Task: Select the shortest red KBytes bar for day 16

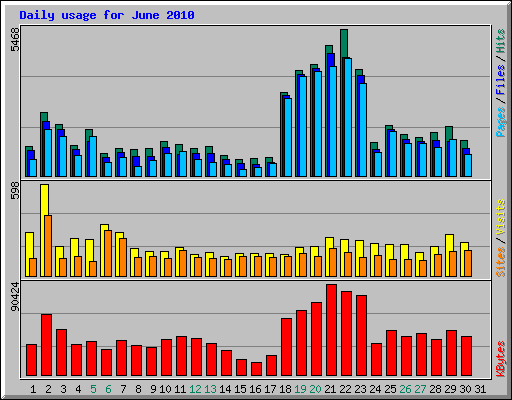Action: click(257, 369)
